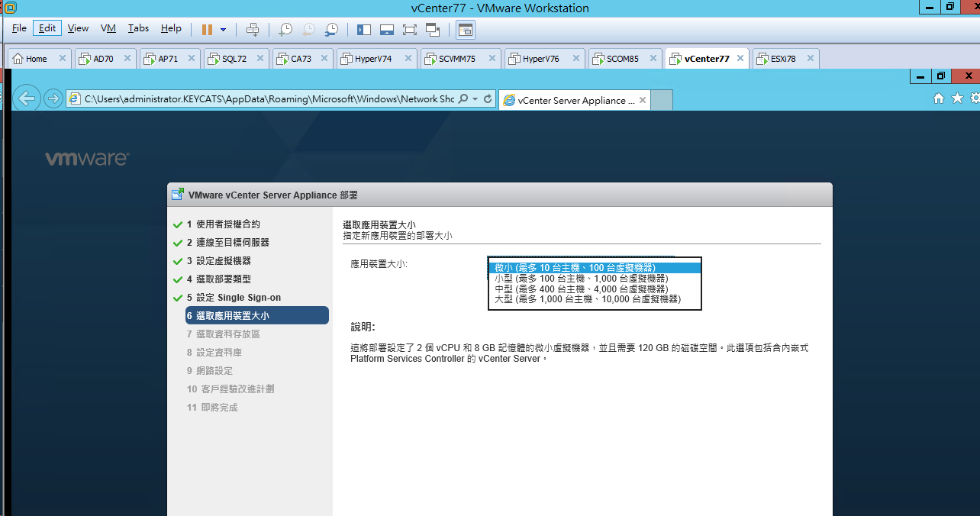Open the VM menu
Screen dimensions: 980x516
pyautogui.click(x=108, y=28)
